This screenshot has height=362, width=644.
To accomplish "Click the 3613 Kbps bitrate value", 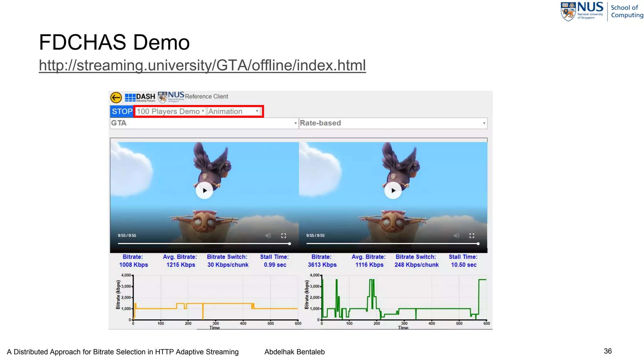I will point(322,265).
